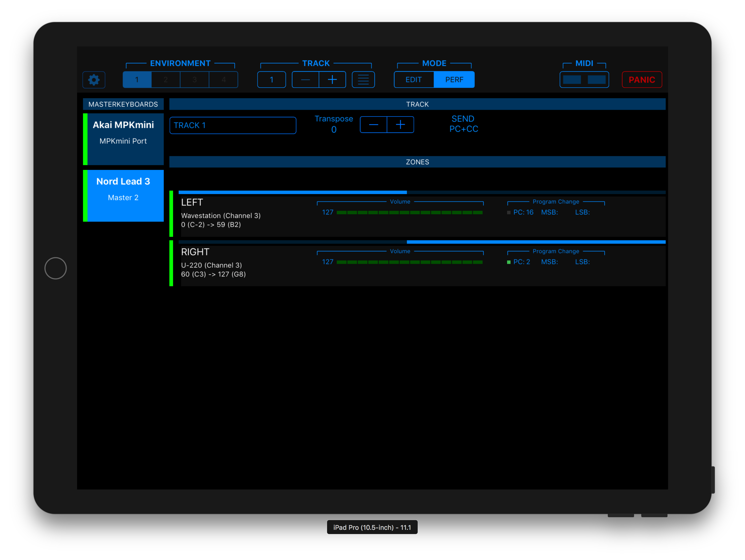Raise transpose with the plus button

point(400,125)
